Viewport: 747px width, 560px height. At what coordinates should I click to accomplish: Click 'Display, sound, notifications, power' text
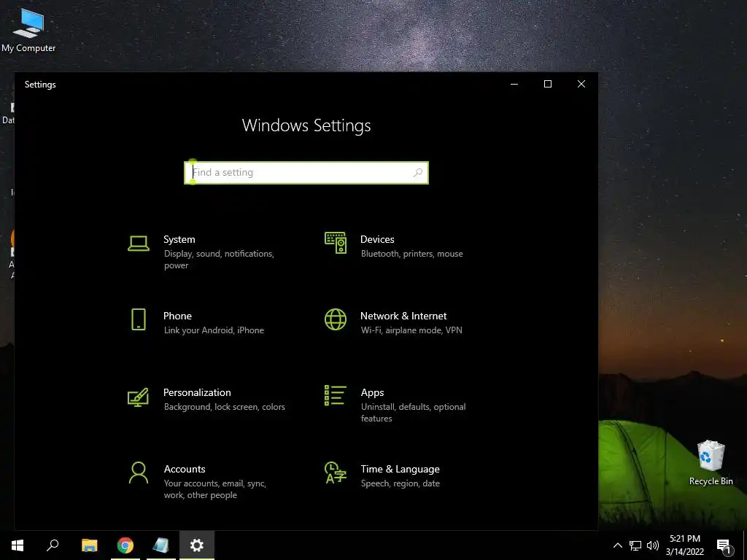[219, 260]
